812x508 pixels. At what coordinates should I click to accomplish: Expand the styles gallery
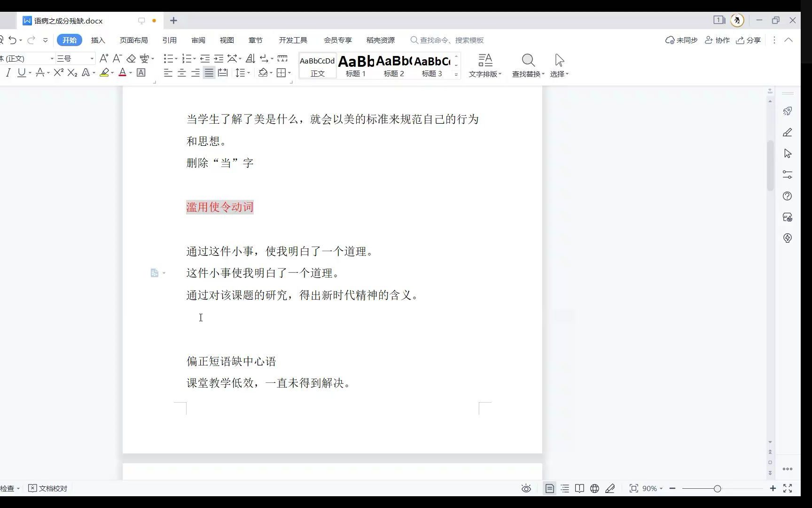[x=456, y=74]
